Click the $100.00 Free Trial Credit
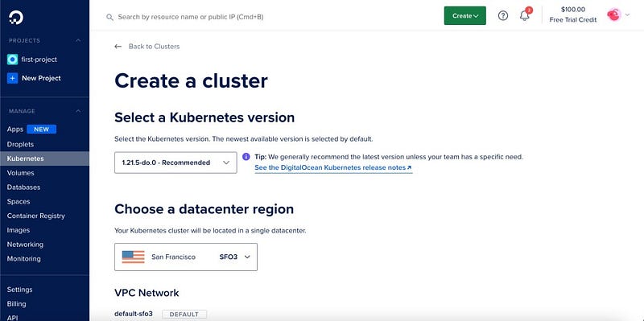The width and height of the screenshot is (644, 321). [573, 14]
